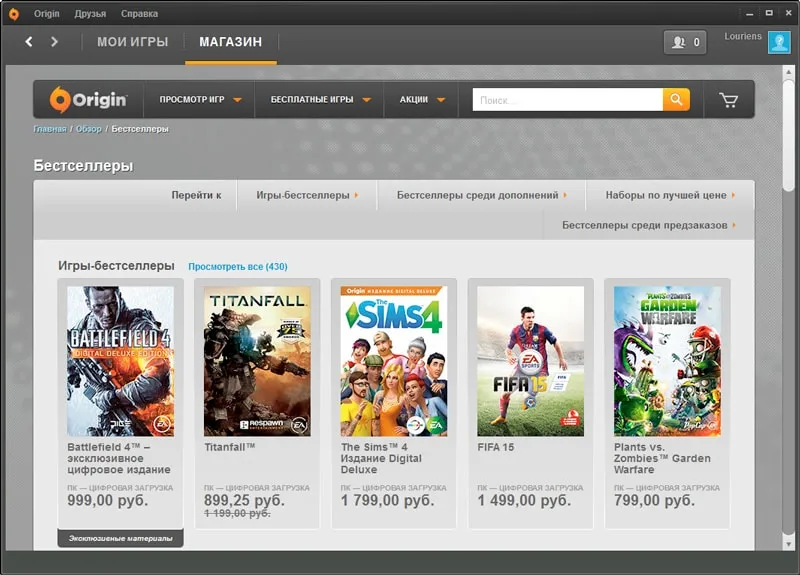This screenshot has height=575, width=800.
Task: Jump to Бестселлеры среди предзаказов
Action: (648, 225)
